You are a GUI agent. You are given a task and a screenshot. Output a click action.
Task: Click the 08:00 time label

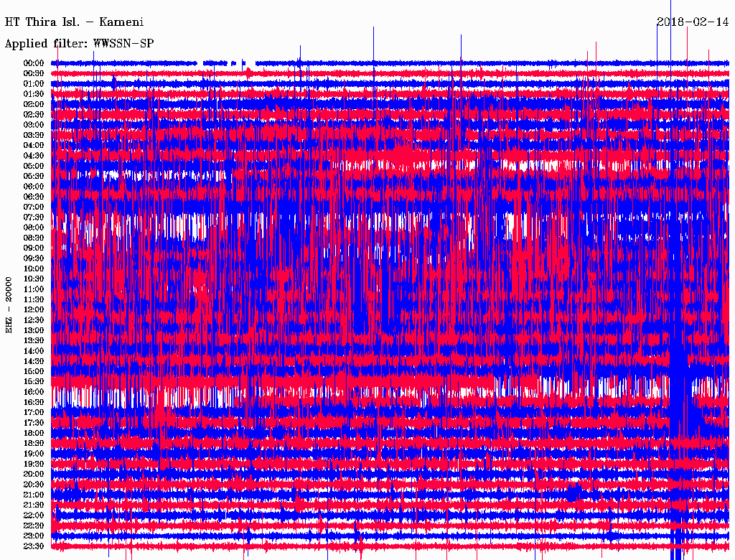click(x=34, y=228)
